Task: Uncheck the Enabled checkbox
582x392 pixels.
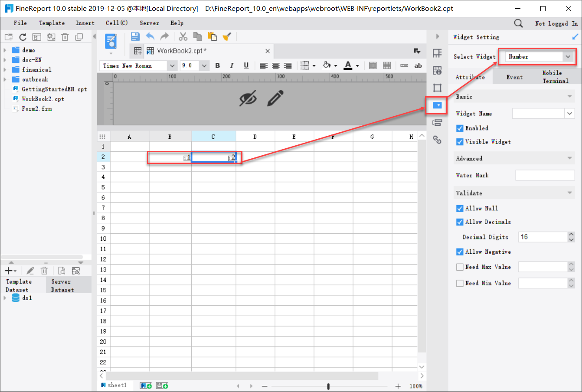Action: [460, 128]
